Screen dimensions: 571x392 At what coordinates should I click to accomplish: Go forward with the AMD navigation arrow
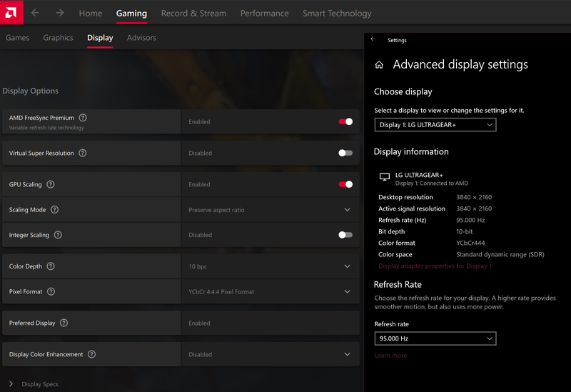60,13
